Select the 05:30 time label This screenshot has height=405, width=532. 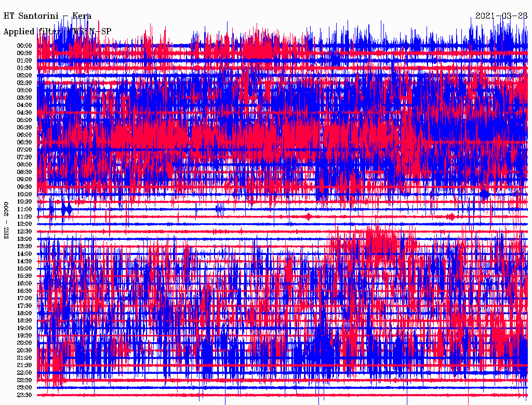24,128
